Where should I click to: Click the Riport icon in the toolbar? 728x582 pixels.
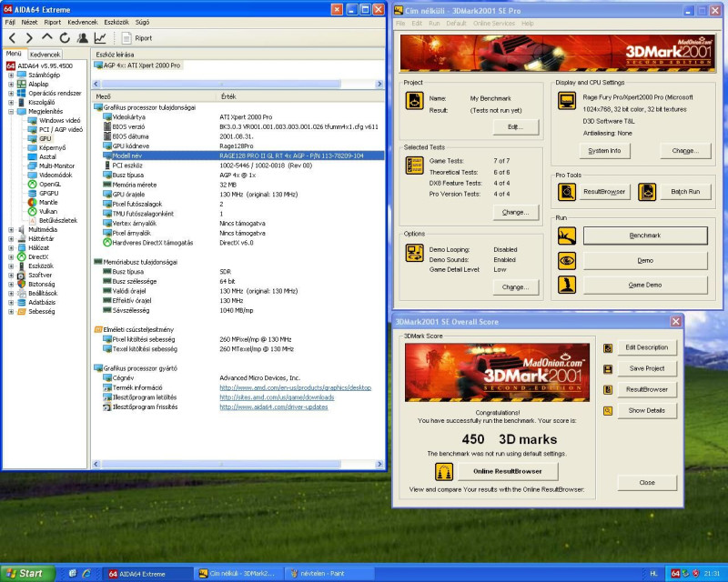click(x=127, y=38)
